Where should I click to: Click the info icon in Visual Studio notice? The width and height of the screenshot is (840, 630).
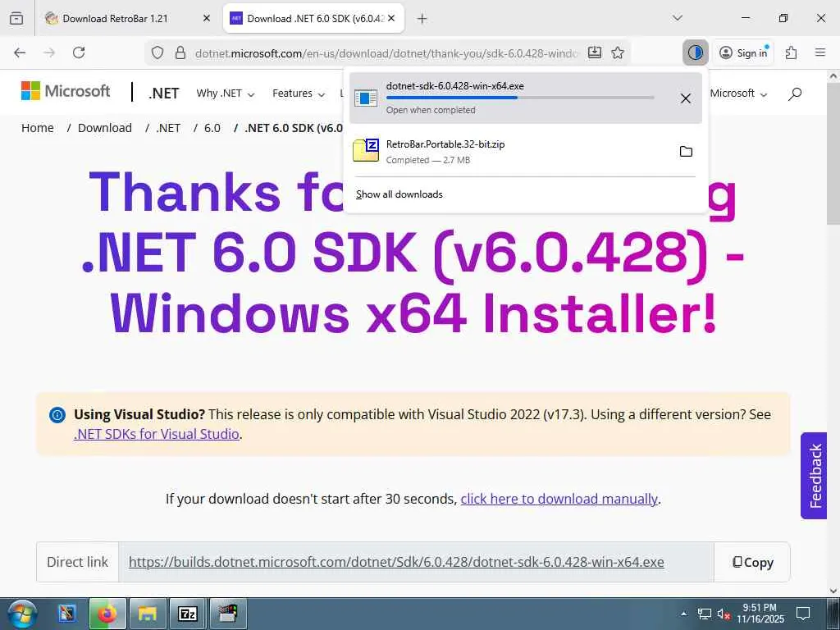(x=57, y=414)
